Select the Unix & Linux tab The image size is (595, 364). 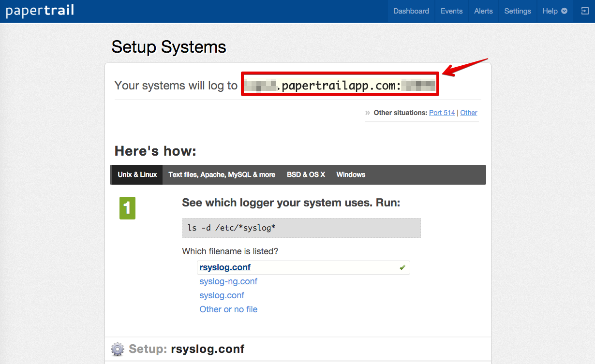[137, 175]
